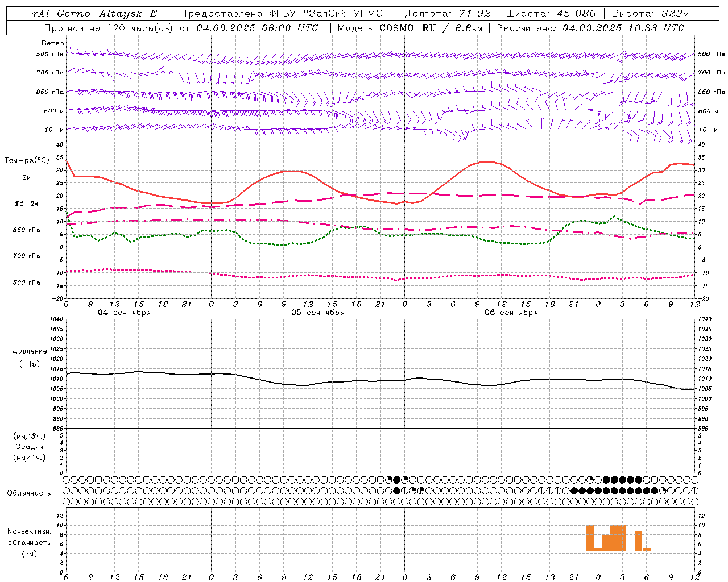728x582 pixels.
Task: Click the solid red legend line under 2м
Action: click(26, 184)
